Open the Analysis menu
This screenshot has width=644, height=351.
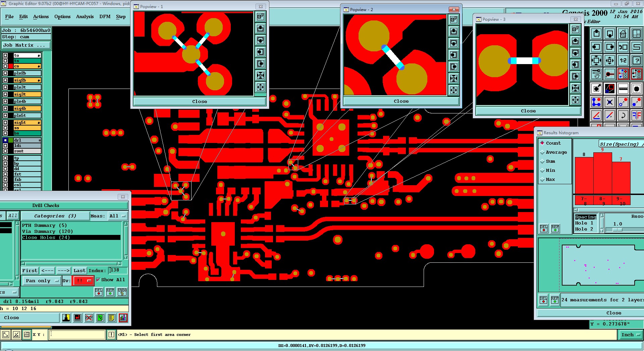(85, 16)
